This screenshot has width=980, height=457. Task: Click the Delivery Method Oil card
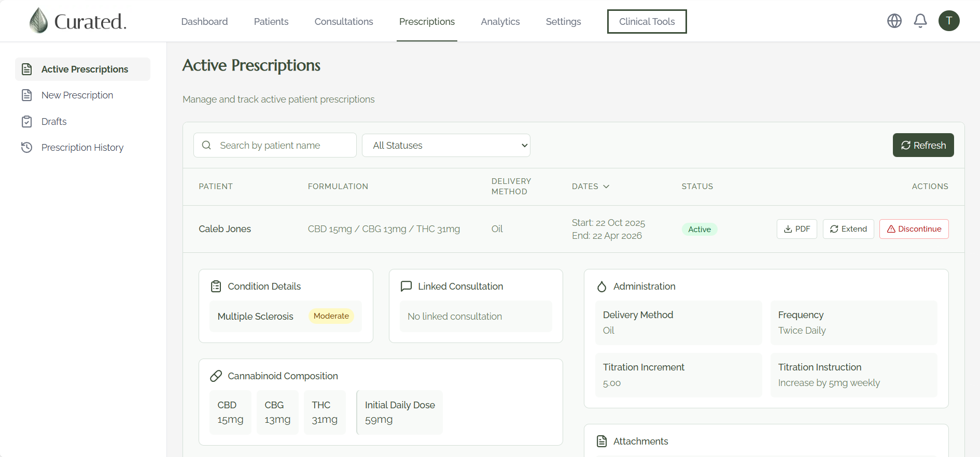pos(678,323)
